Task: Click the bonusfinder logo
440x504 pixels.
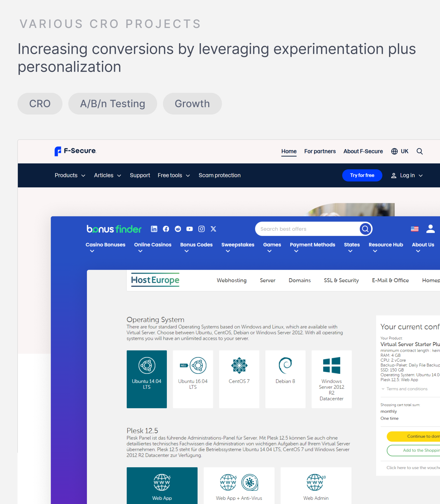Action: tap(114, 229)
